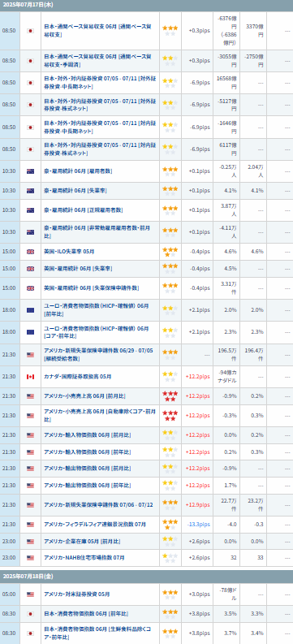The width and height of the screenshot is (293, 644).
Task: Click red five-star rating for 小売売上高 前月比
Action: click(170, 396)
